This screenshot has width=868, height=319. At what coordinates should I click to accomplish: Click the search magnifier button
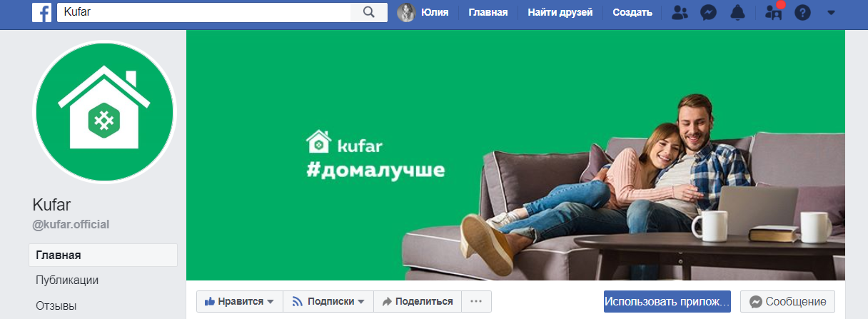point(369,12)
